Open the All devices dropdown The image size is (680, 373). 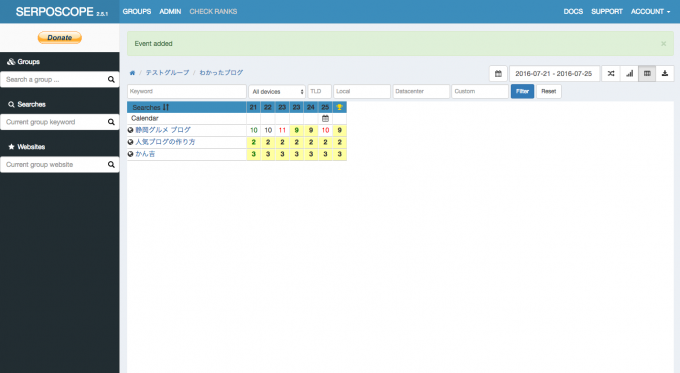277,92
